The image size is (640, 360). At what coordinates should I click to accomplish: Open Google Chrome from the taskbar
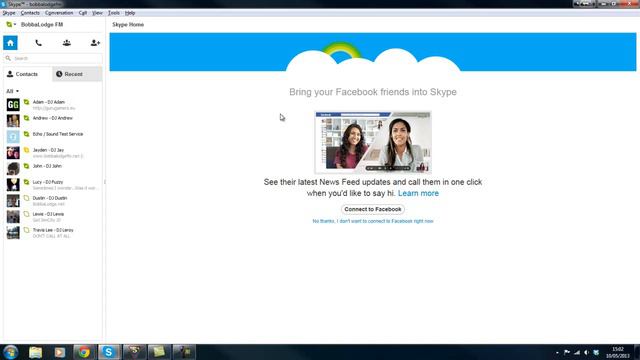[84, 352]
